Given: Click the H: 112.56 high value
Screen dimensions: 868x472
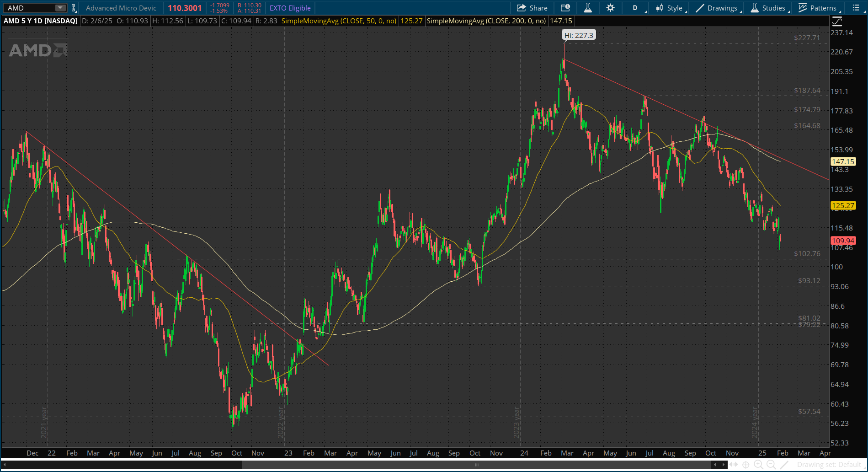Looking at the screenshot, I should tap(167, 21).
